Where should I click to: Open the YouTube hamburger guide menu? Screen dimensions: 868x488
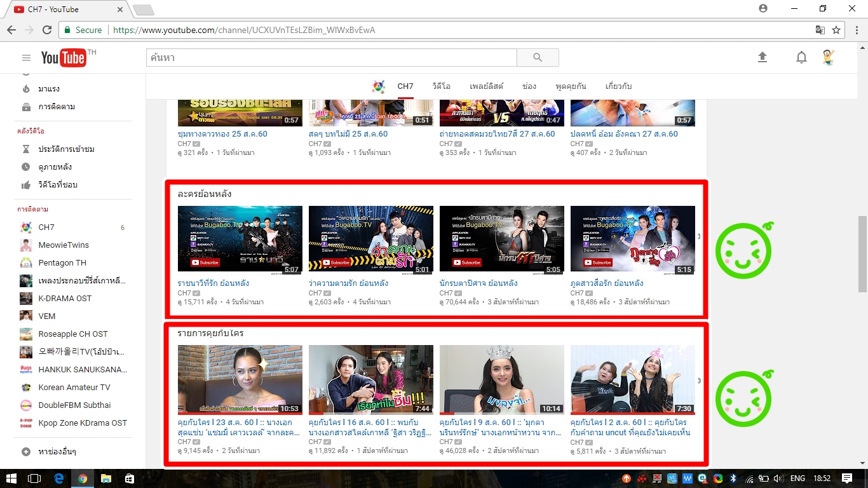[x=26, y=58]
